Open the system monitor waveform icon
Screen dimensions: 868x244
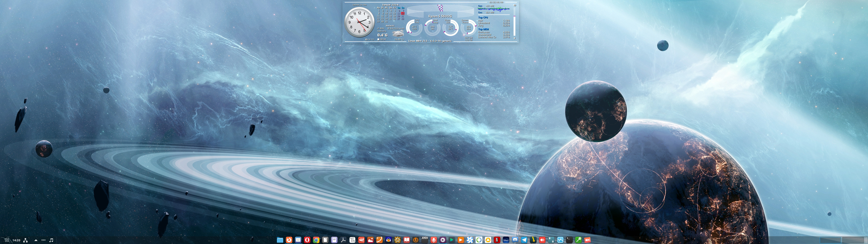pos(560,240)
